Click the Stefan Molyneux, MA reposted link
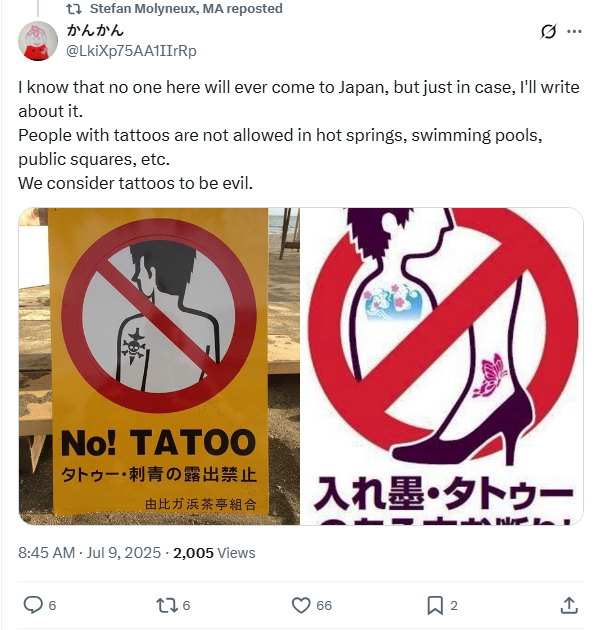 point(186,8)
